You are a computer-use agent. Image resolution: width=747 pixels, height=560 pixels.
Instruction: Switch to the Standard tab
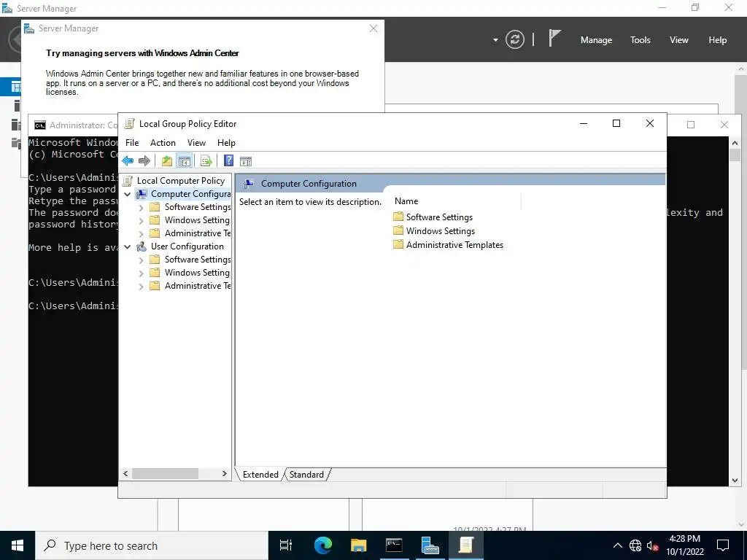click(306, 474)
